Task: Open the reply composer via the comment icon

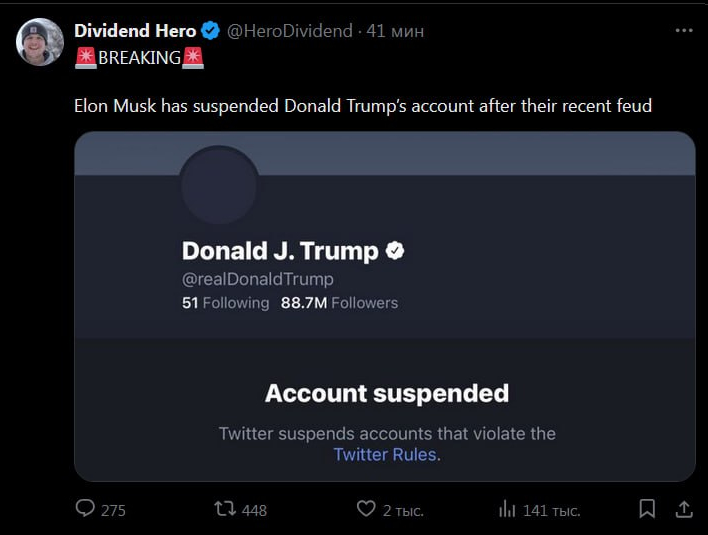Action: pyautogui.click(x=87, y=509)
